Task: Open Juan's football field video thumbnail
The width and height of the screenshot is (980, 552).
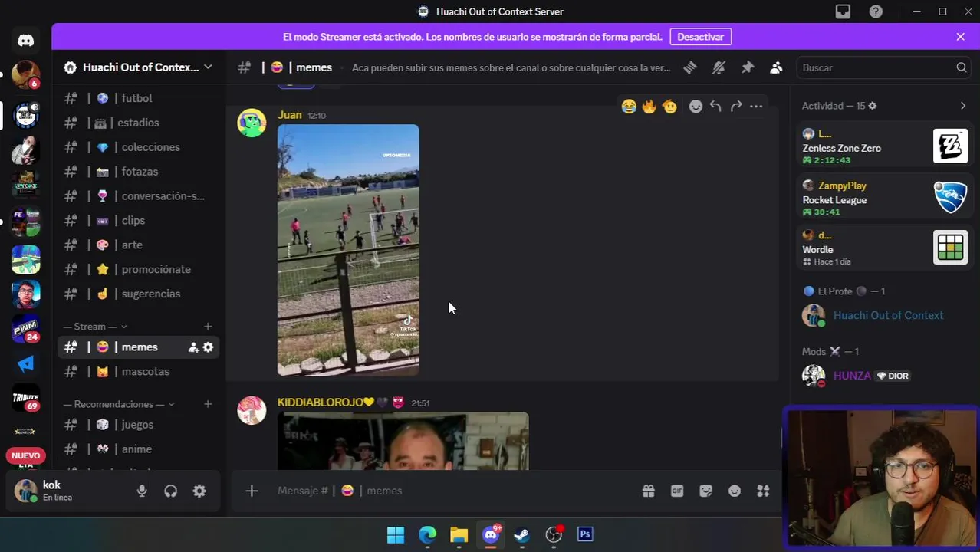Action: pyautogui.click(x=348, y=250)
